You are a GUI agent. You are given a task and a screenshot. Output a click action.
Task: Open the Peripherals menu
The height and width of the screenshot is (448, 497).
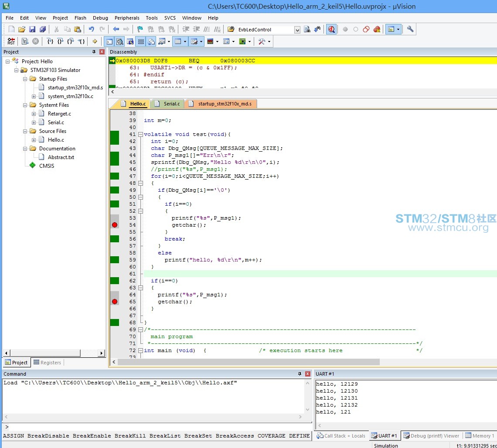tap(127, 18)
